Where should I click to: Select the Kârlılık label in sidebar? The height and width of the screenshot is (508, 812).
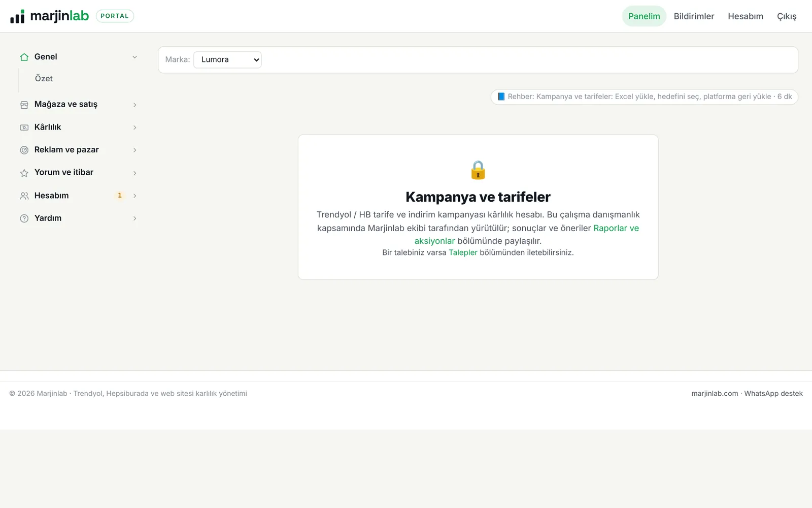(48, 127)
